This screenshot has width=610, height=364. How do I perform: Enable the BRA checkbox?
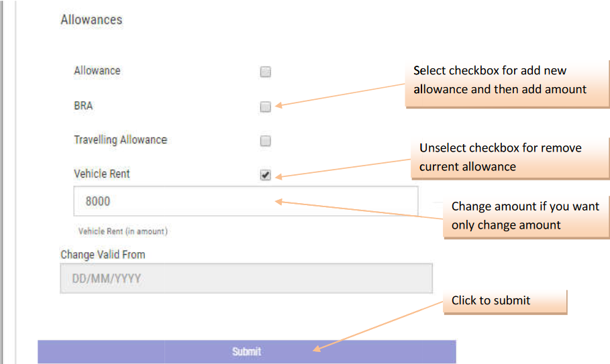(x=265, y=107)
